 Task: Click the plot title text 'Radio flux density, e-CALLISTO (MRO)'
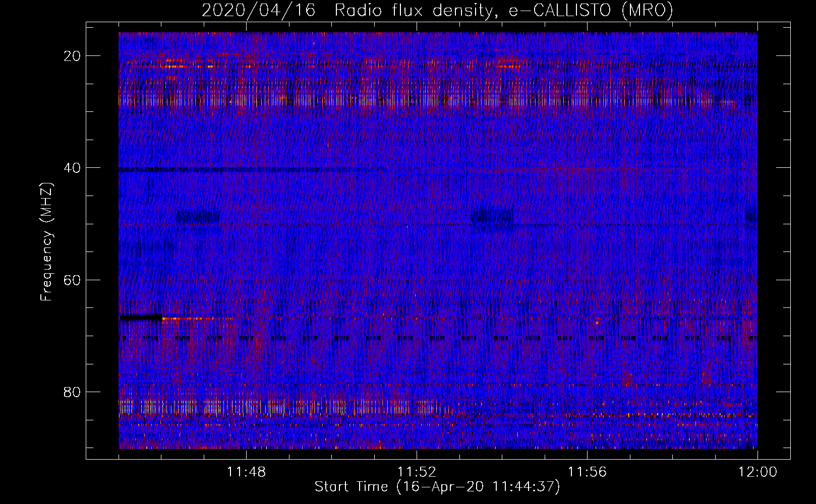coord(504,10)
